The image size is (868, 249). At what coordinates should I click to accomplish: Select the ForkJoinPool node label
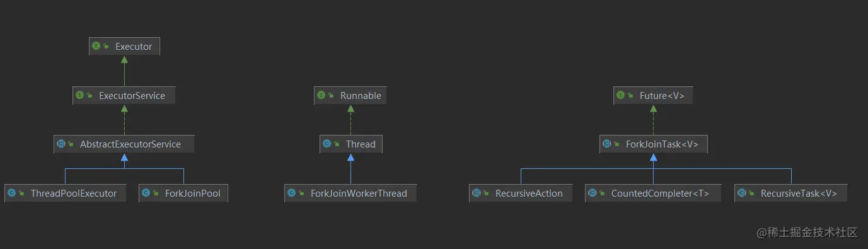pos(193,194)
